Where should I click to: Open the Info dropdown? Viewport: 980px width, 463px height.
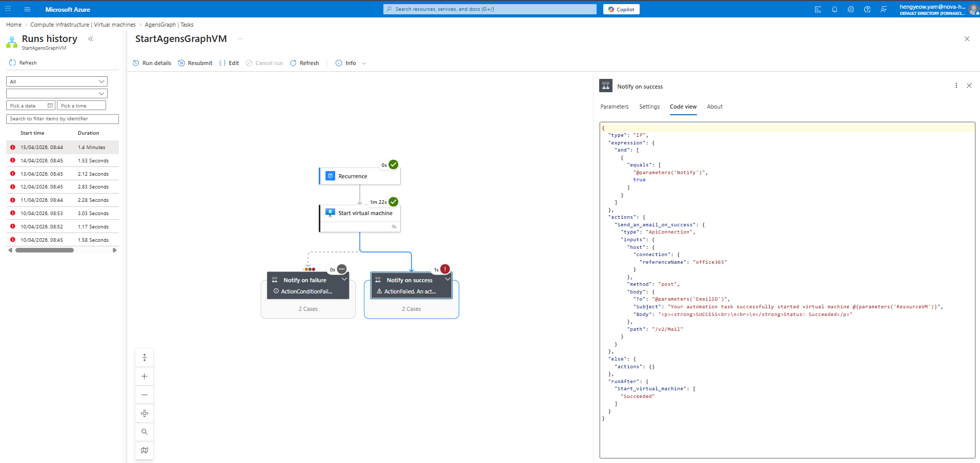pos(351,63)
